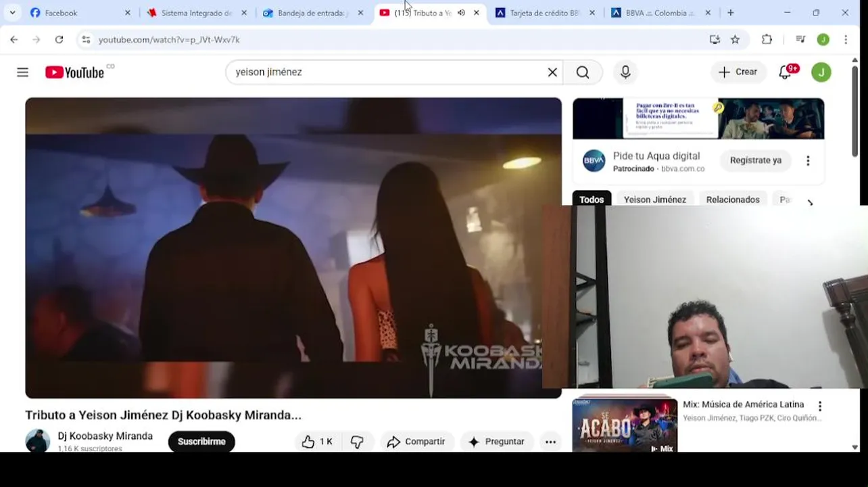Open the Crear video menu
Viewport: 868px width, 487px height.
[738, 72]
